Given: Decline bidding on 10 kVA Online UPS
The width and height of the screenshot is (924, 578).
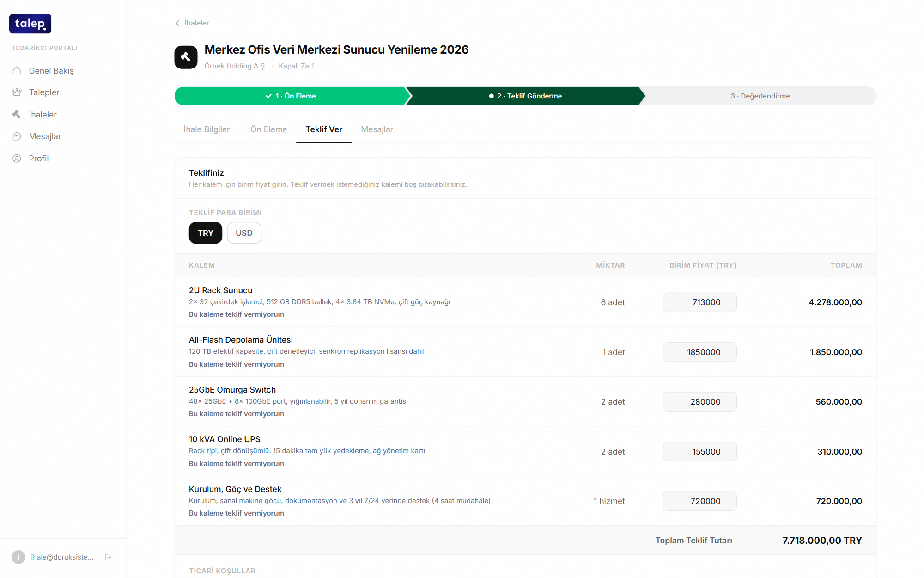Looking at the screenshot, I should [237, 463].
